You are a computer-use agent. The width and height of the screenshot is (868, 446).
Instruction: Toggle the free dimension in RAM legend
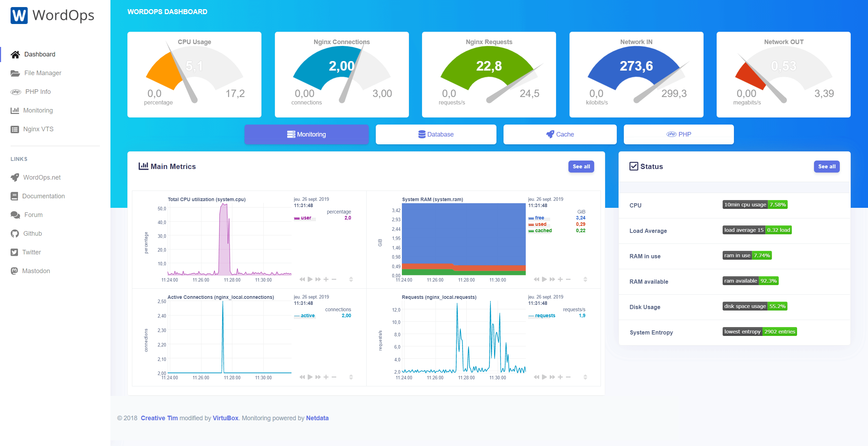pos(539,218)
